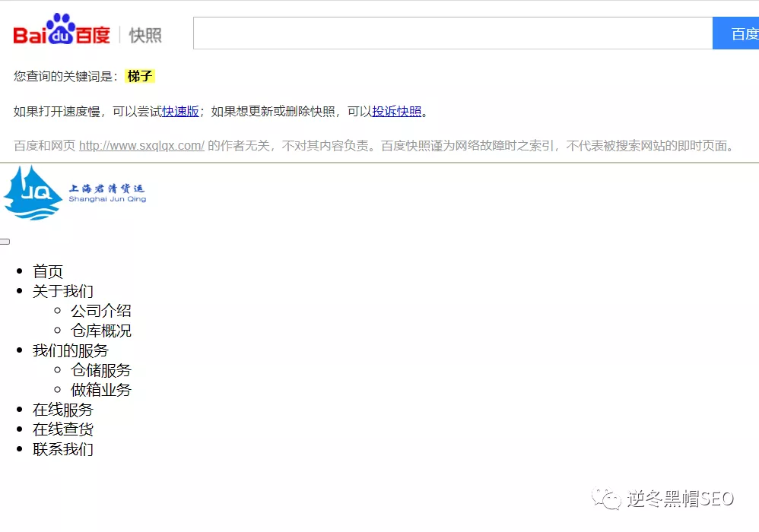
Task: Open the 快速版 link
Action: click(180, 111)
